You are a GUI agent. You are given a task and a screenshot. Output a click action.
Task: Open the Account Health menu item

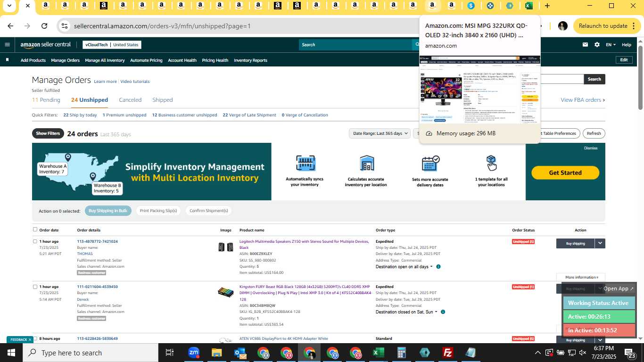point(182,60)
